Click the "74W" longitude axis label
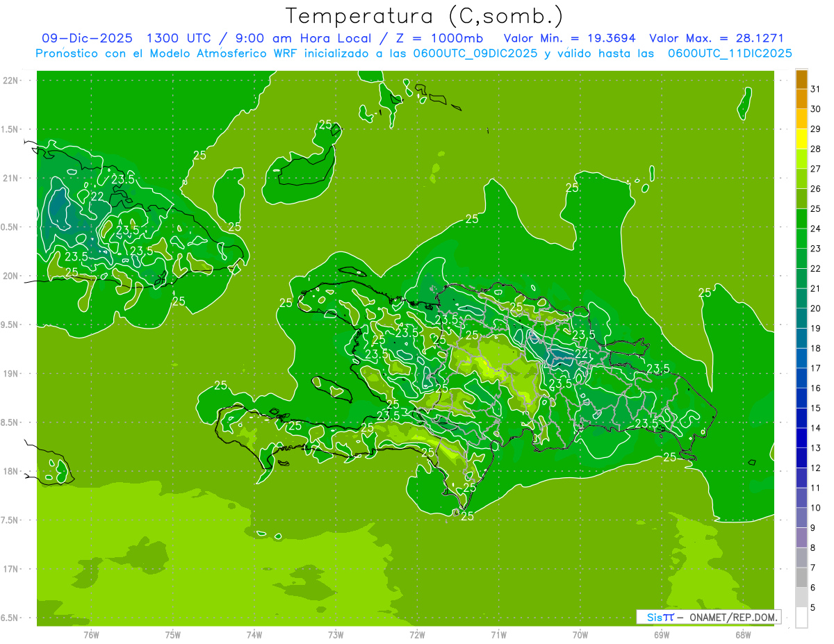This screenshot has height=644, width=834. (254, 634)
